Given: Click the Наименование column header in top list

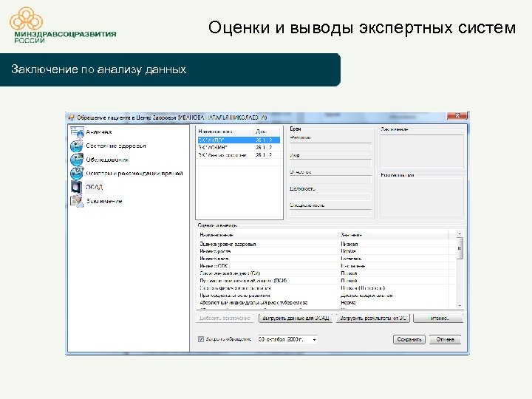Looking at the screenshot, I should [225, 132].
